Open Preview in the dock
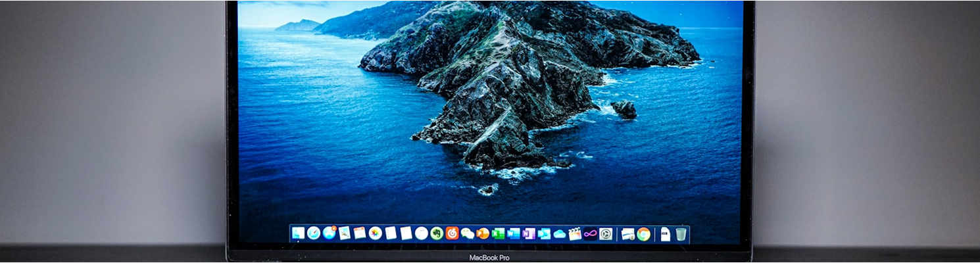Image resolution: width=980 pixels, height=263 pixels. tap(345, 233)
